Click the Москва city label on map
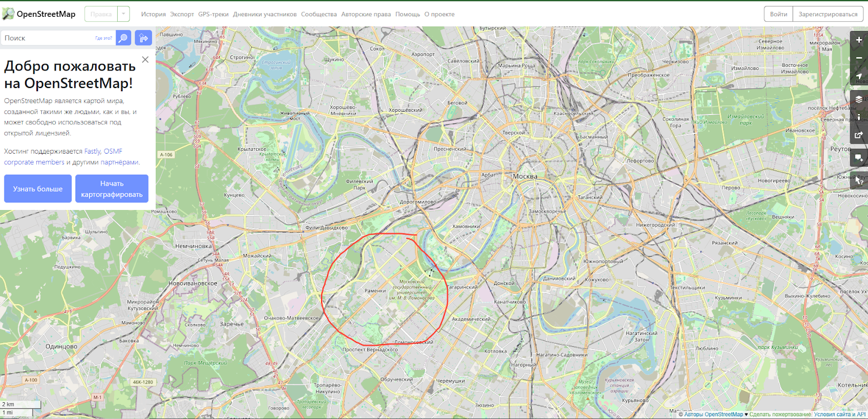 [525, 176]
